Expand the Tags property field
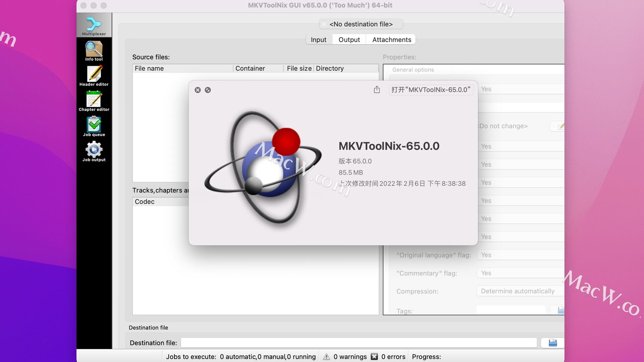 point(559,311)
